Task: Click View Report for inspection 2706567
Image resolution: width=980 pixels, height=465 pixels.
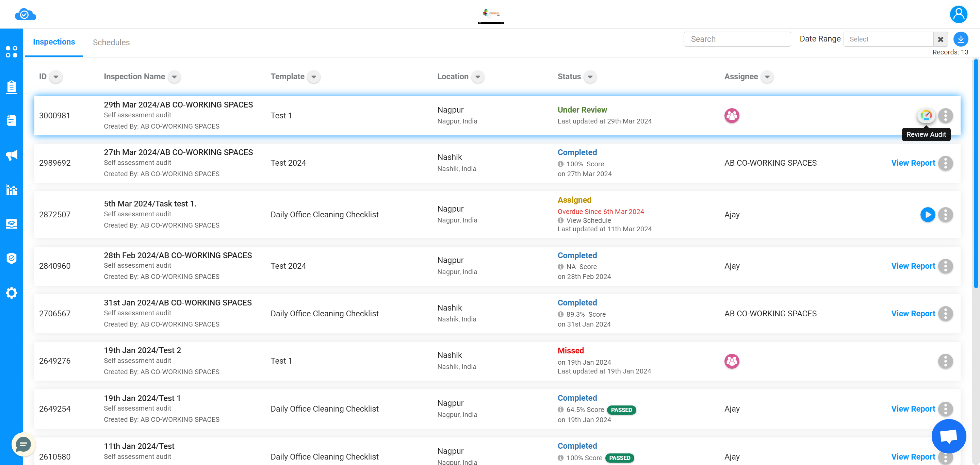Action: pyautogui.click(x=913, y=313)
